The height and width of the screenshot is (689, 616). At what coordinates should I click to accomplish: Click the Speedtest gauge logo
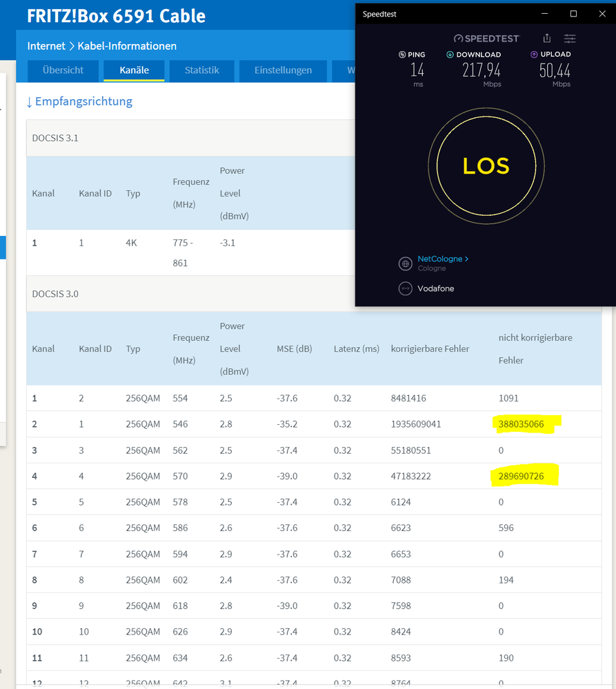[458, 39]
